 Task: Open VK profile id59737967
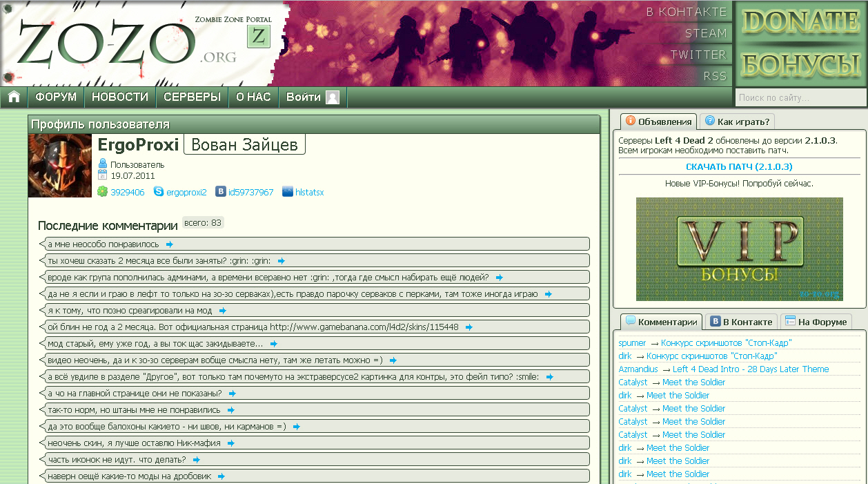(x=251, y=193)
